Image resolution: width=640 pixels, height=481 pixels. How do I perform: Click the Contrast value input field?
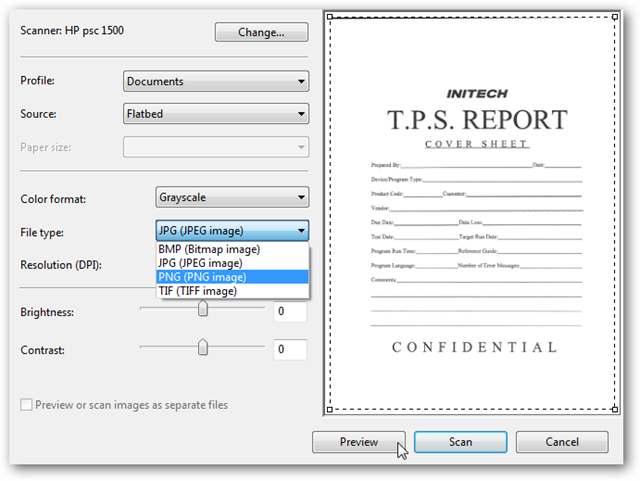[290, 350]
